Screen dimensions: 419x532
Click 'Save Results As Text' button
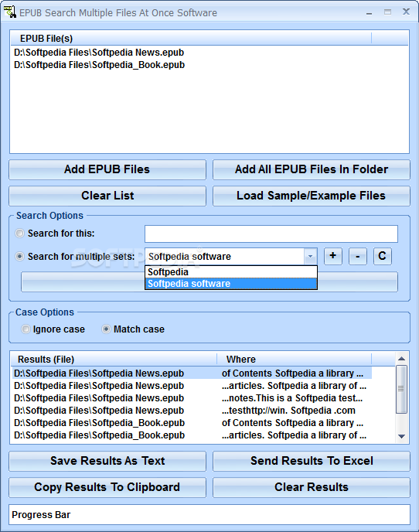click(x=107, y=461)
